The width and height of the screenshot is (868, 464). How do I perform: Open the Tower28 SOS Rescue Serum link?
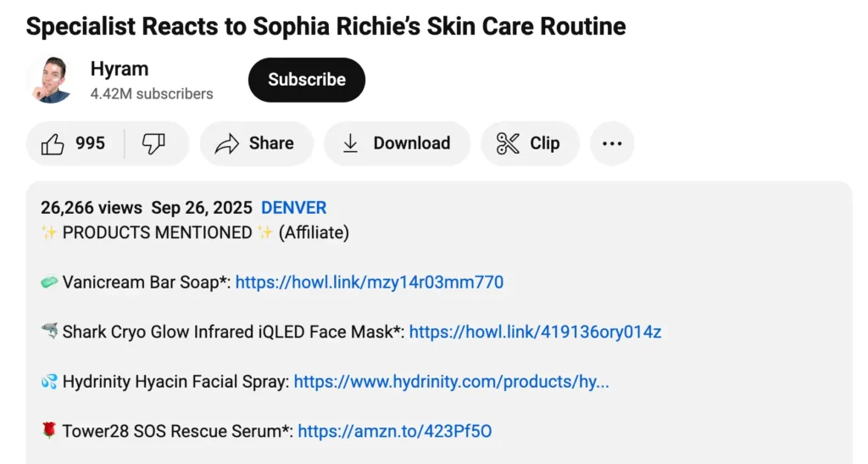[394, 432]
